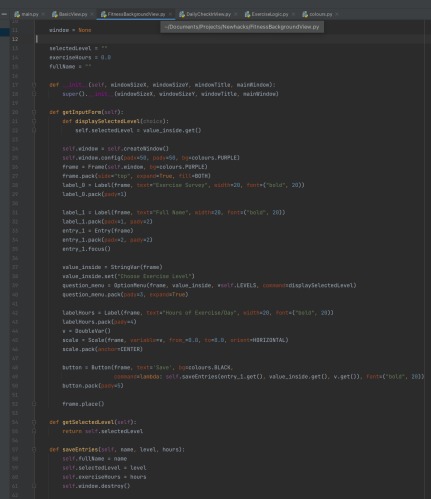Image resolution: width=431 pixels, height=499 pixels.
Task: Fold the displaySelectedLevel inner function
Action: [x=34, y=121]
